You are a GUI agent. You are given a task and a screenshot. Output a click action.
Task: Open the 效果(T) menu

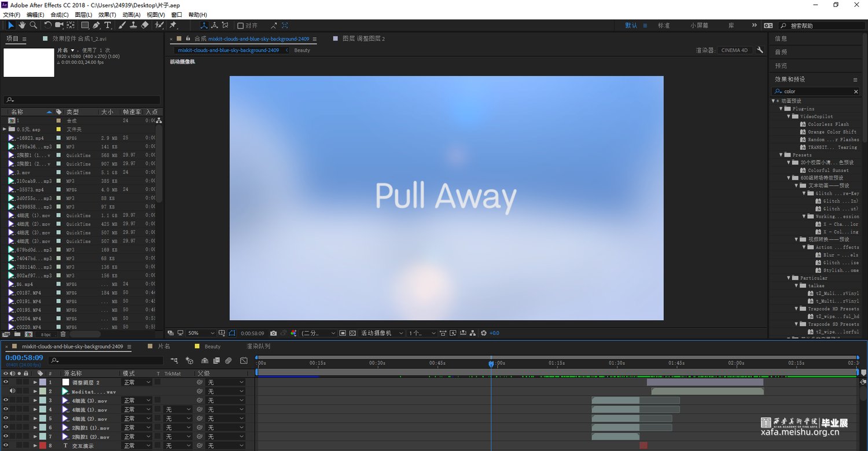tap(107, 14)
